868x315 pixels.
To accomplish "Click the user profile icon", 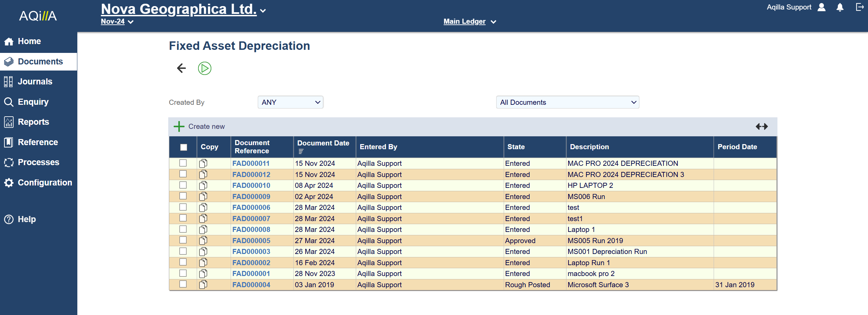I will 822,7.
